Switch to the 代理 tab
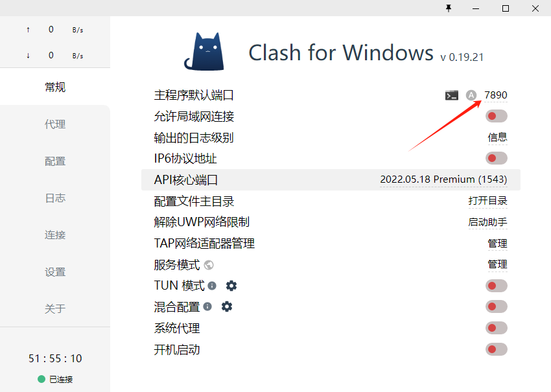Viewport: 551px width, 392px height. point(55,124)
